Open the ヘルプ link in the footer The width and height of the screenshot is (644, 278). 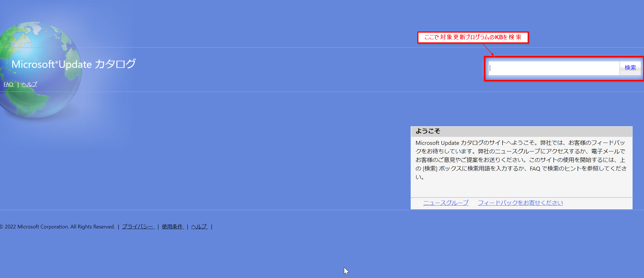click(199, 226)
